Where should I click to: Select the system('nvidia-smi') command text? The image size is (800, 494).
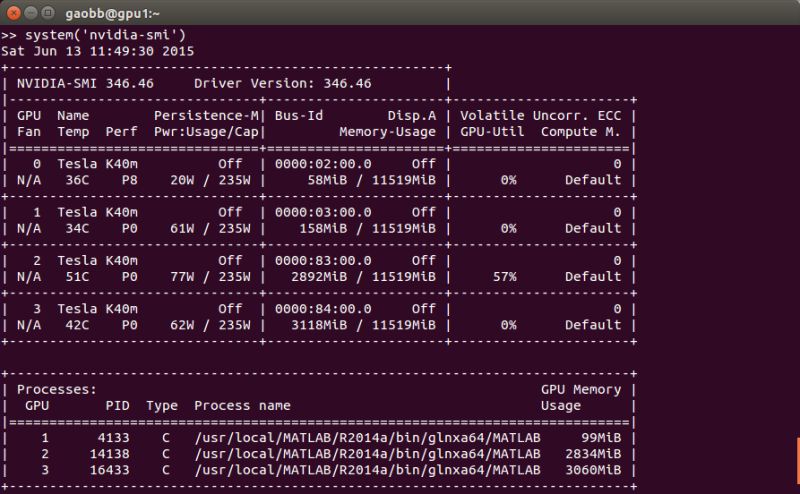tap(106, 35)
